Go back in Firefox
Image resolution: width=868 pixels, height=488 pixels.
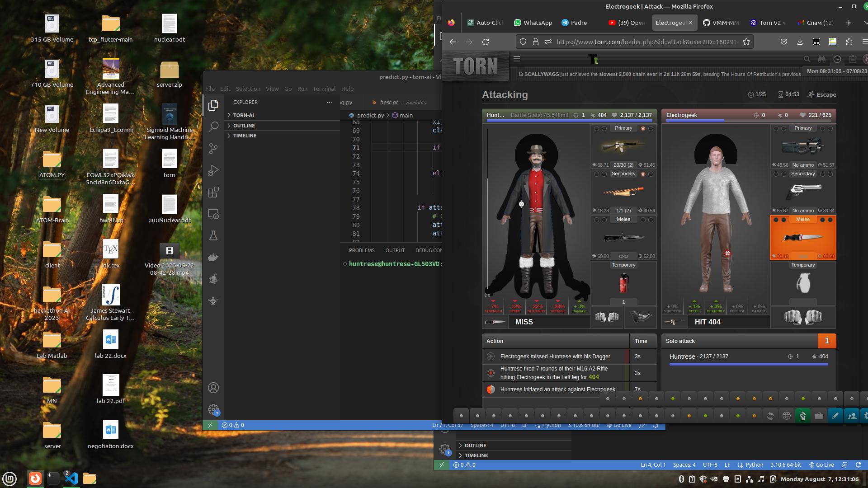[x=453, y=42]
